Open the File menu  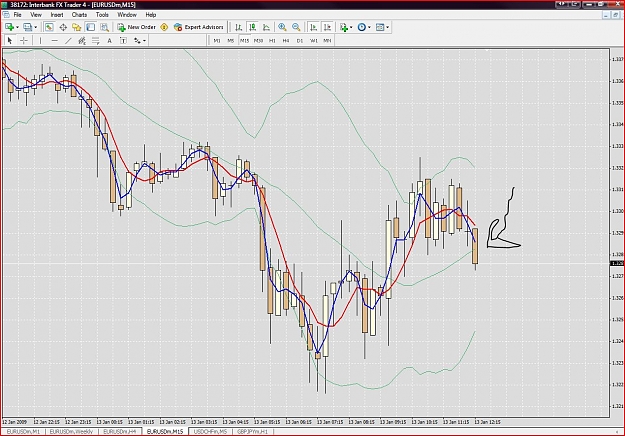[18, 15]
